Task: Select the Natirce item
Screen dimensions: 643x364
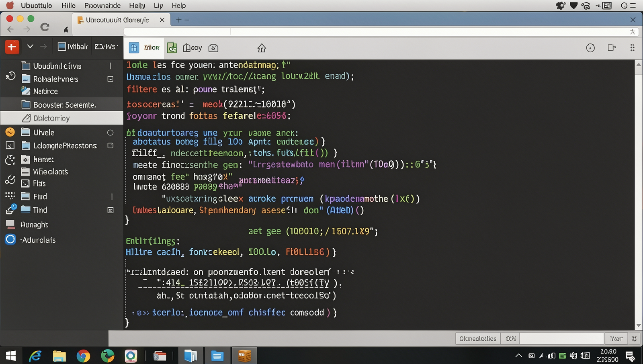Action: 39,91
